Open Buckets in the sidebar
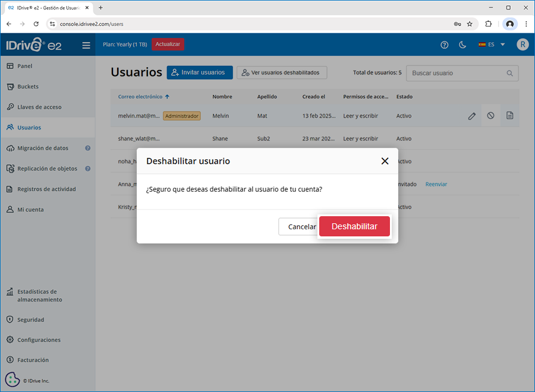Viewport: 535px width, 392px height. pyautogui.click(x=28, y=87)
